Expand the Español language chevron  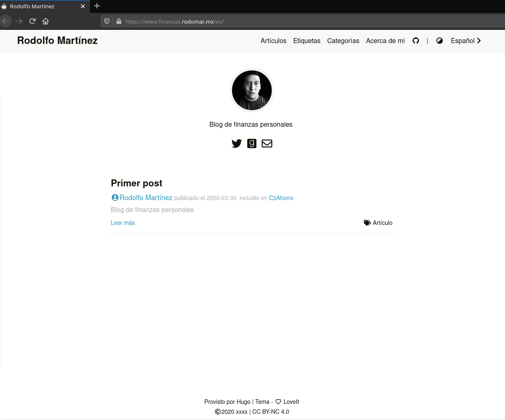click(x=479, y=41)
